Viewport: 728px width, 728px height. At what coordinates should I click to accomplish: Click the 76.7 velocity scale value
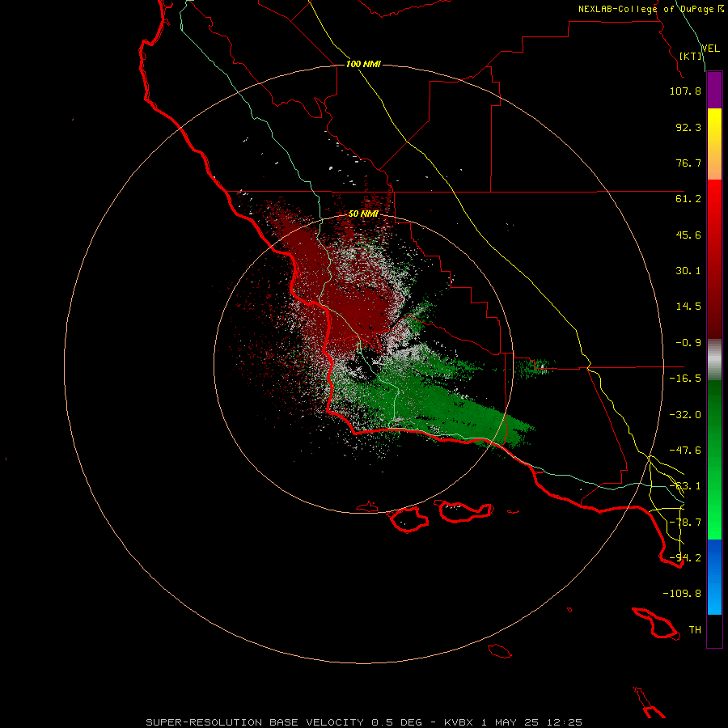tap(688, 163)
